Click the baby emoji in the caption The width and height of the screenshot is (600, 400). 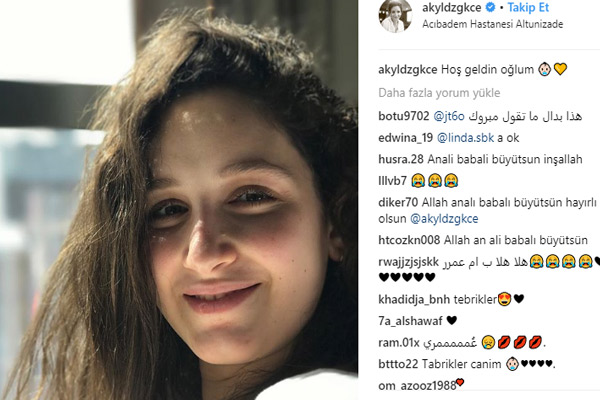545,70
